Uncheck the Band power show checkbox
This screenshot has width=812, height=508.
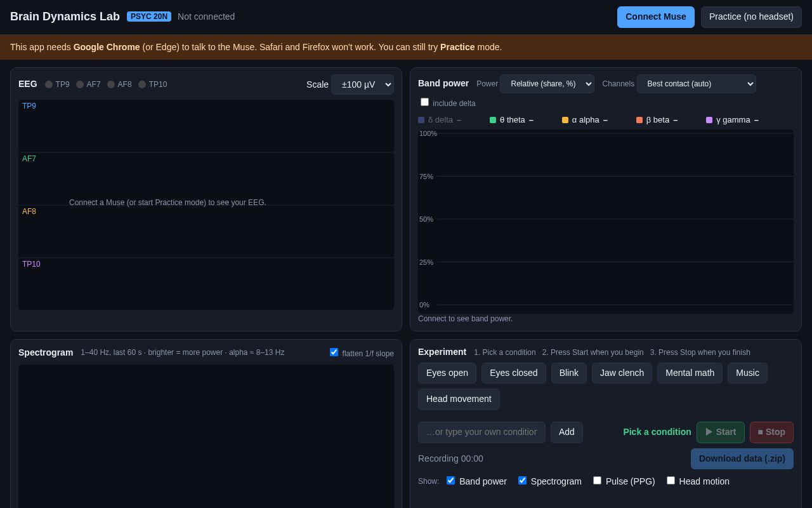(451, 481)
